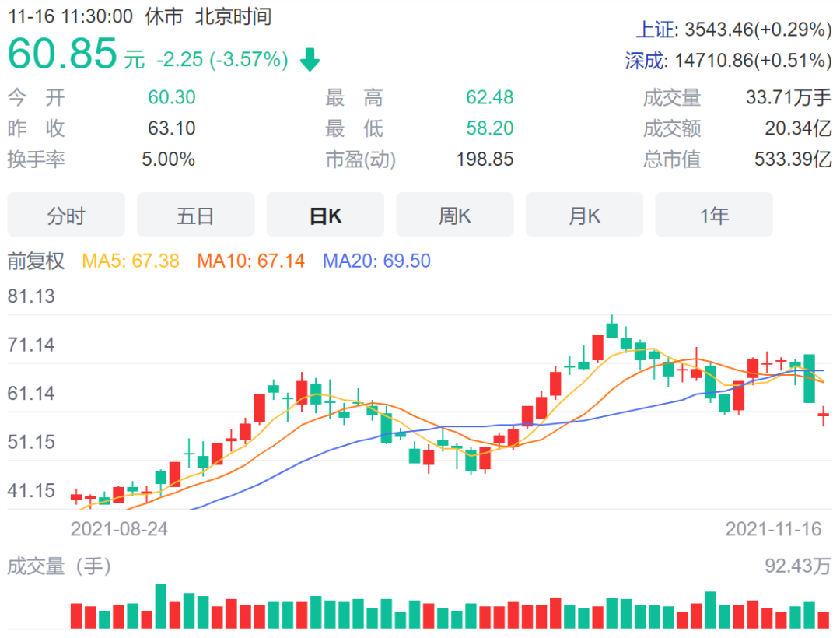Viewport: 840px width, 638px height.
Task: Select the 日K daily candlestick tab
Action: click(325, 215)
